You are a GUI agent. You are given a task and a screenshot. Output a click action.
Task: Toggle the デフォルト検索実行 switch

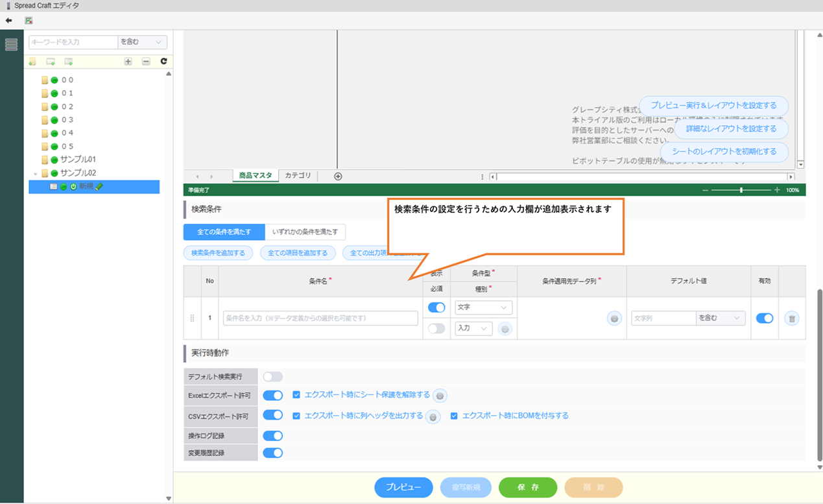point(272,377)
